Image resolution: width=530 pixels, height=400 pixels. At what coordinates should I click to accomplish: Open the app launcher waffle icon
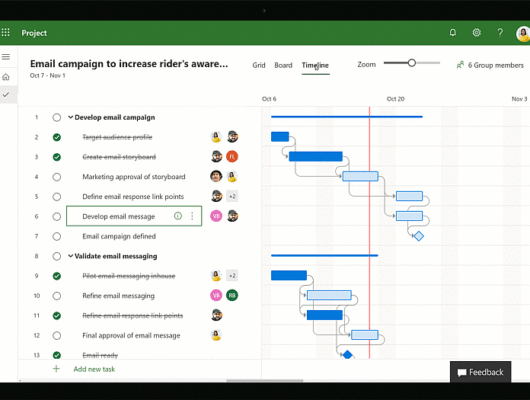pos(5,32)
